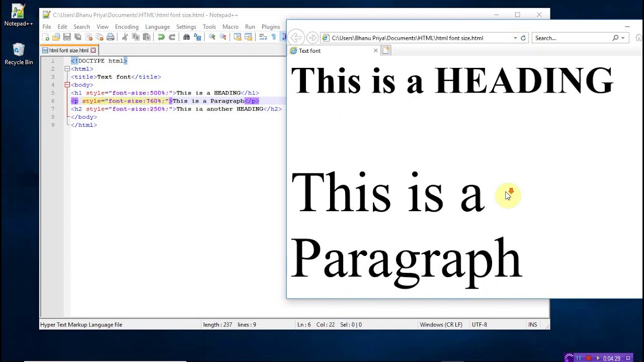Expand the browser address bar dropdown

pos(515,38)
